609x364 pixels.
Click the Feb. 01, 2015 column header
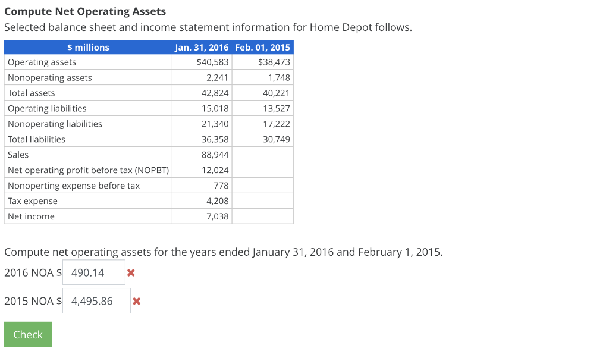pyautogui.click(x=262, y=47)
